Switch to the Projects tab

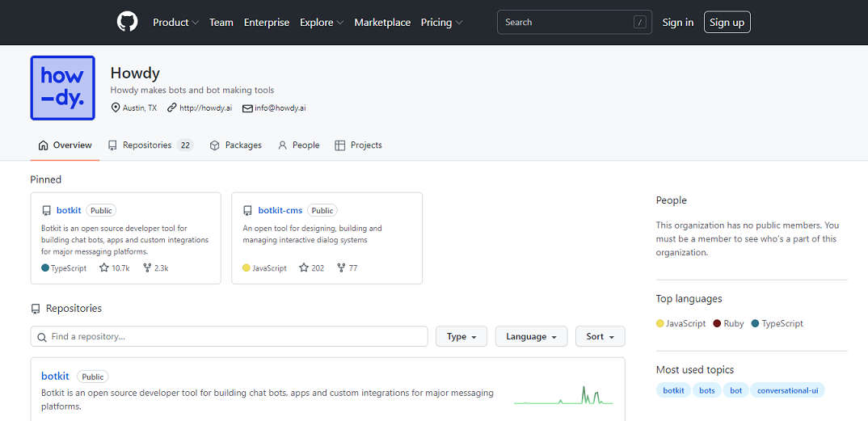point(358,145)
